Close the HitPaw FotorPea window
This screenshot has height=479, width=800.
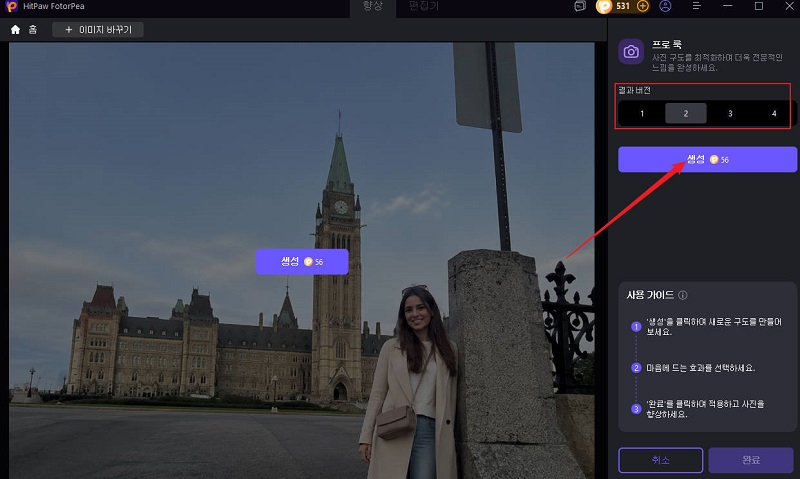(x=789, y=6)
